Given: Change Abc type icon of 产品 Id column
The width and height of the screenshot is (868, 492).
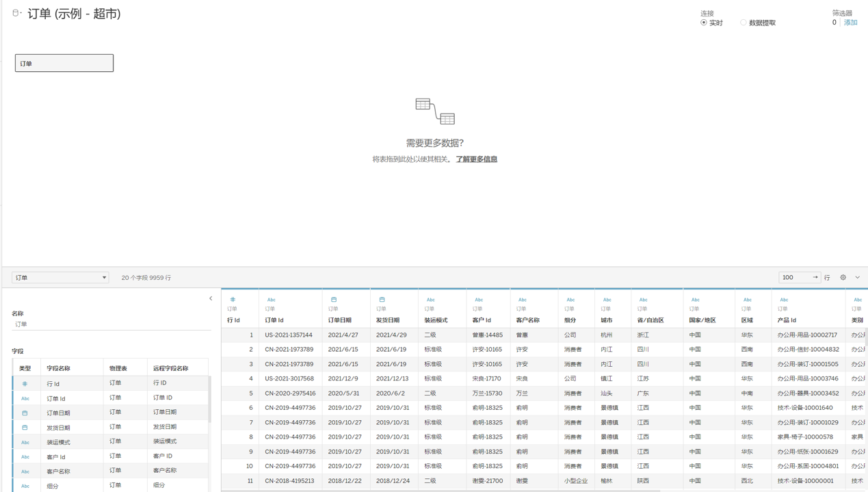Looking at the screenshot, I should click(784, 300).
